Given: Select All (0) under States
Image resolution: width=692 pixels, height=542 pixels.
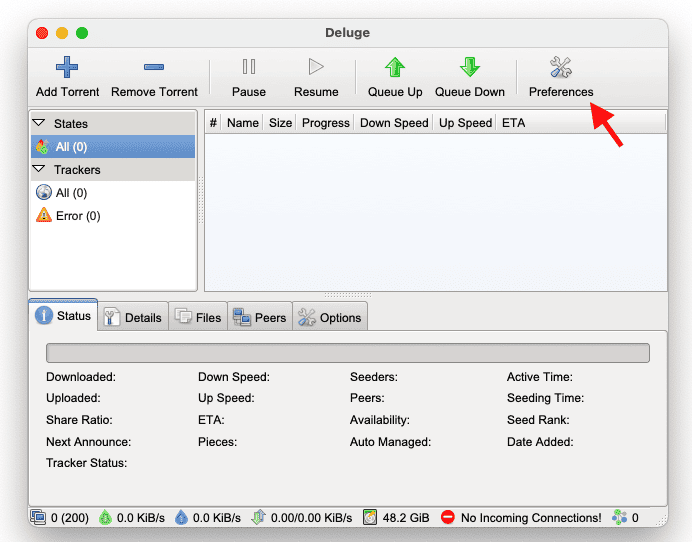Looking at the screenshot, I should (113, 147).
